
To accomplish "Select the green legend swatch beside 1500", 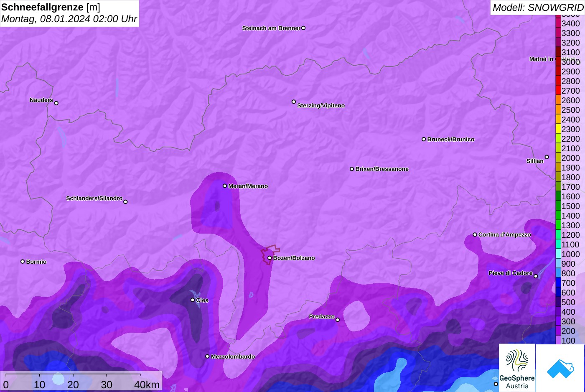I will [558, 206].
